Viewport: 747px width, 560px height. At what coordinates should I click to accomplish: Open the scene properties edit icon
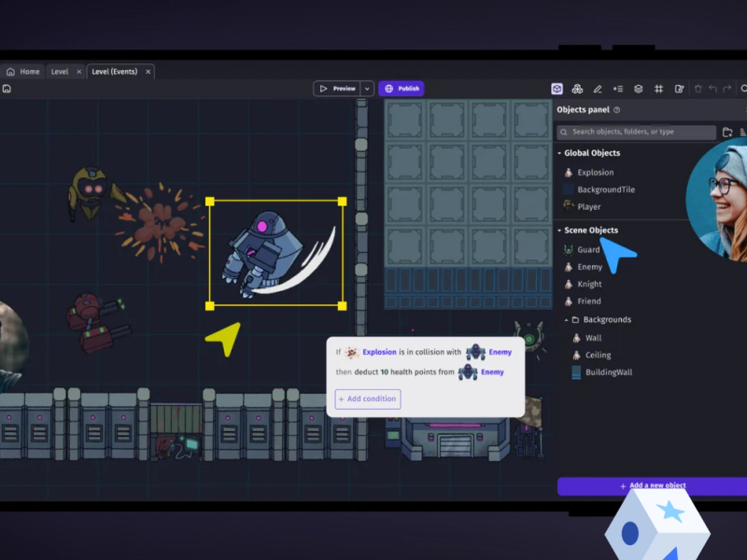[680, 89]
